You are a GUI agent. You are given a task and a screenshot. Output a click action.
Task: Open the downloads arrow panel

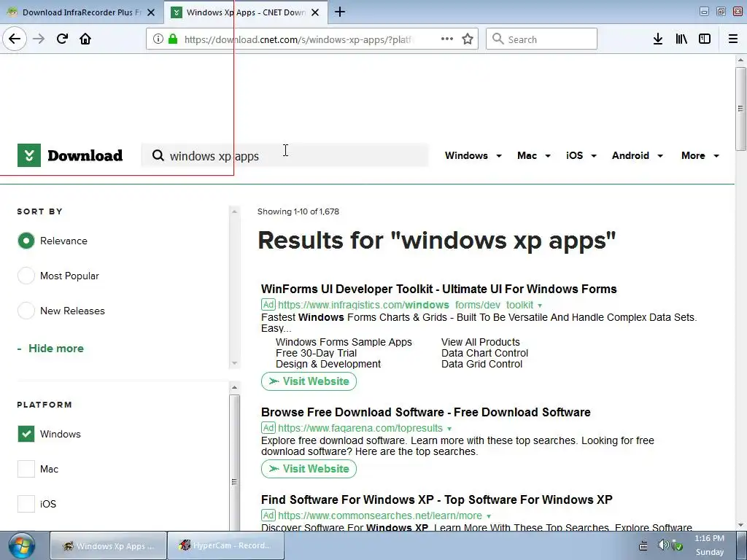point(658,39)
